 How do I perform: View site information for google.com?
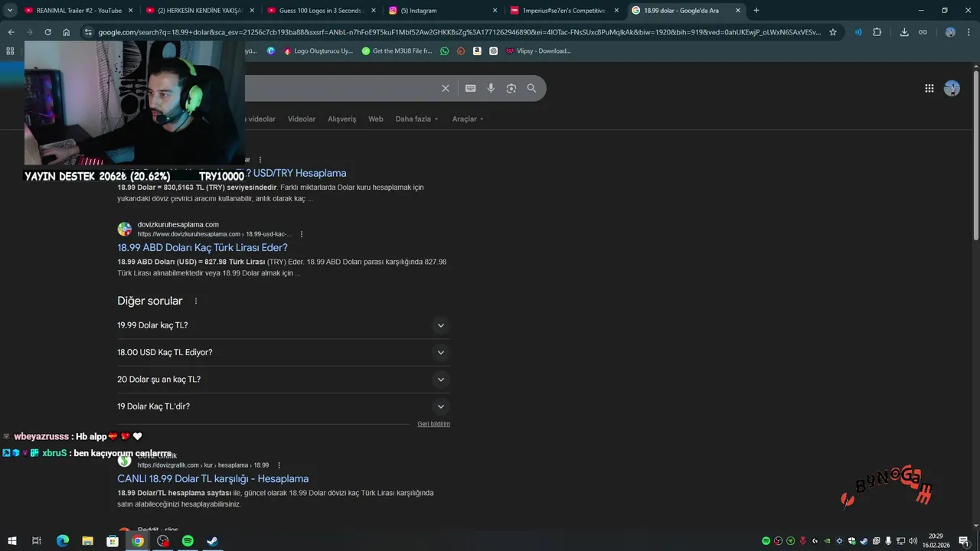(x=88, y=32)
